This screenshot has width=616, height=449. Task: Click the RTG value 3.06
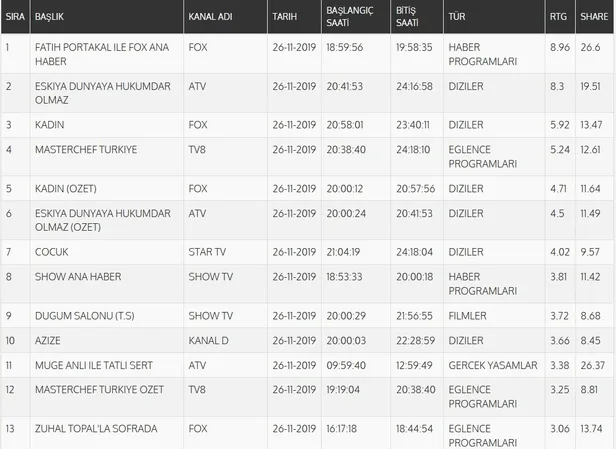(560, 429)
